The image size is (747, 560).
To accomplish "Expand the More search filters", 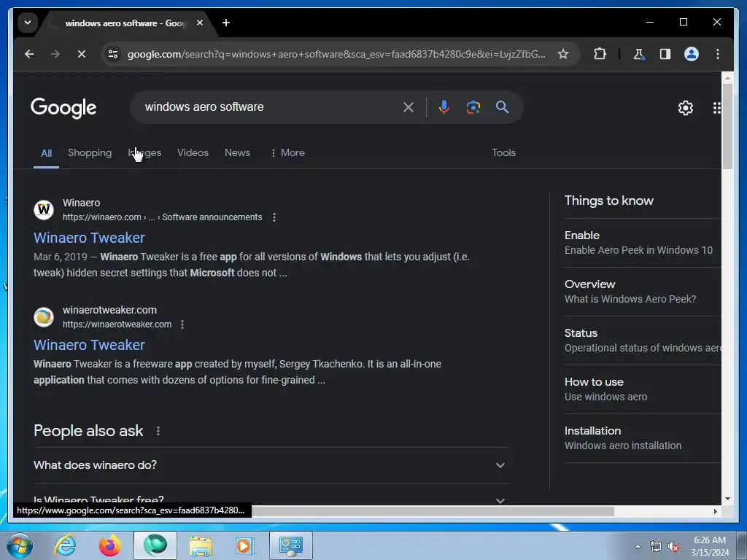I will pyautogui.click(x=287, y=152).
